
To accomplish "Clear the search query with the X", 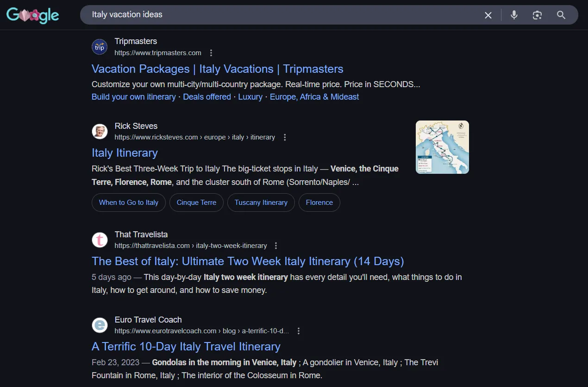I will coord(488,15).
